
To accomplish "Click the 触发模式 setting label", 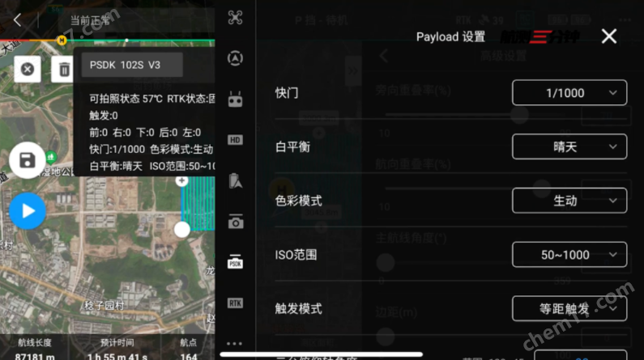I will tap(299, 308).
